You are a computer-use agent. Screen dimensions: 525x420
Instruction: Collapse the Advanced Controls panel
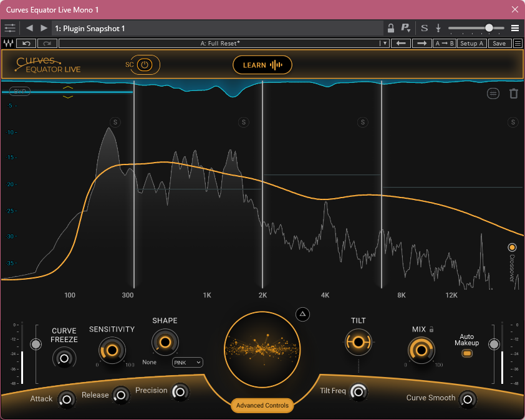click(262, 405)
